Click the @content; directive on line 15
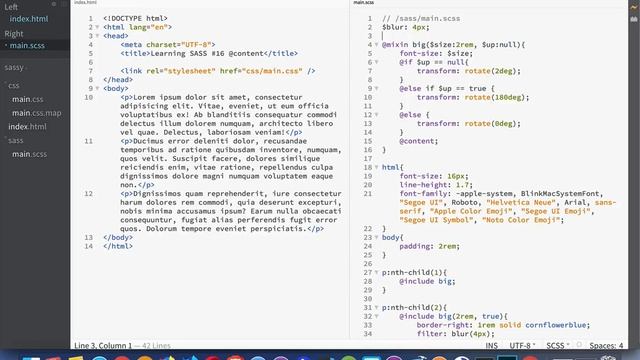Image resolution: width=640 pixels, height=360 pixels. [x=418, y=141]
